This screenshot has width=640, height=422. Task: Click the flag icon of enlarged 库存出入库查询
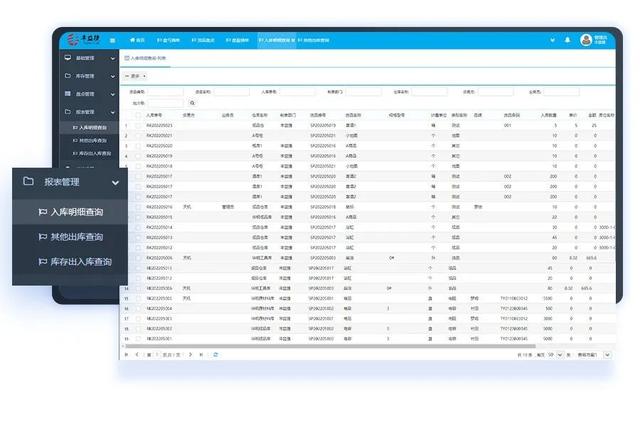click(x=42, y=262)
